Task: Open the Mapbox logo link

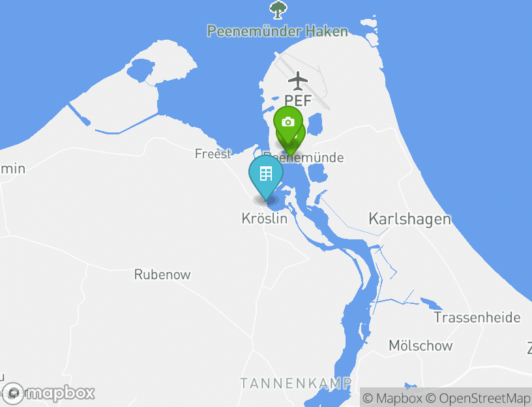Action: pos(48,394)
